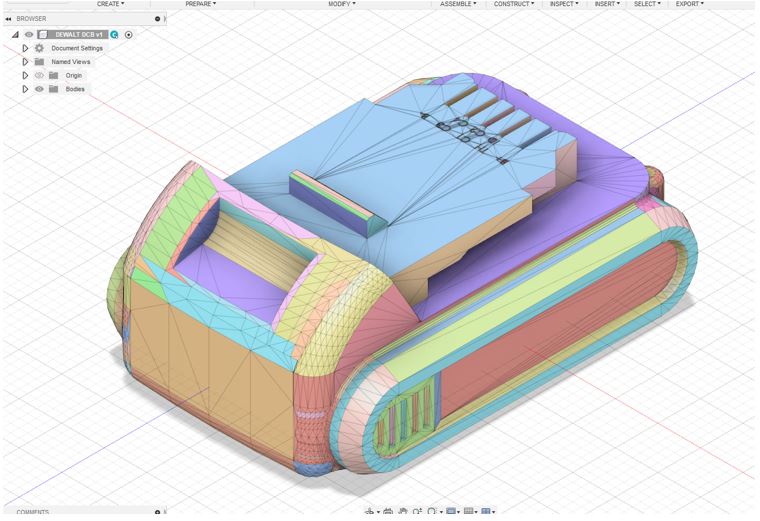Collapse the DEWALT DCB v1 root node
The width and height of the screenshot is (760, 521).
tap(16, 35)
